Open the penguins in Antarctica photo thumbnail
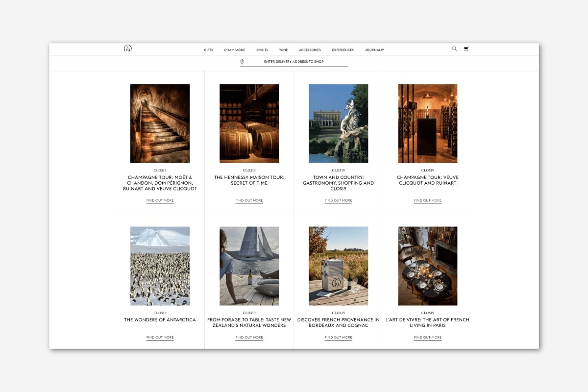 click(160, 266)
